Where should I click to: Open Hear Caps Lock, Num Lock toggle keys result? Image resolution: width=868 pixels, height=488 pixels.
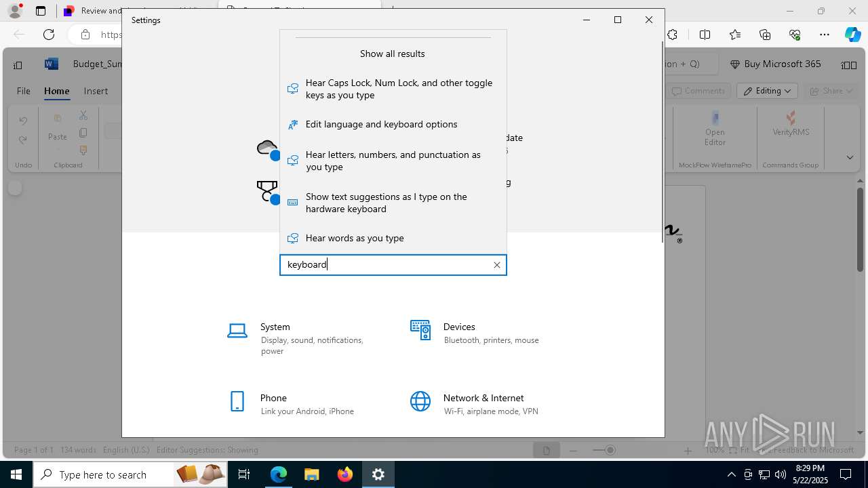click(x=393, y=89)
